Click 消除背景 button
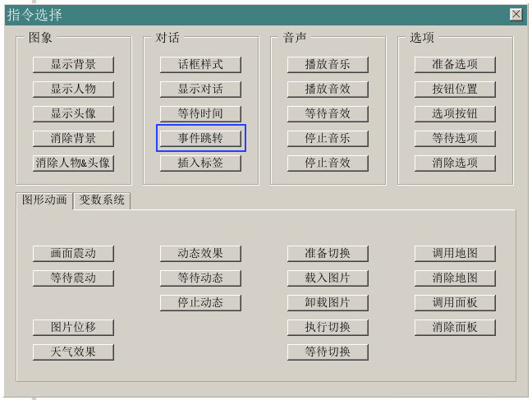This screenshot has height=400, width=532. (73, 139)
